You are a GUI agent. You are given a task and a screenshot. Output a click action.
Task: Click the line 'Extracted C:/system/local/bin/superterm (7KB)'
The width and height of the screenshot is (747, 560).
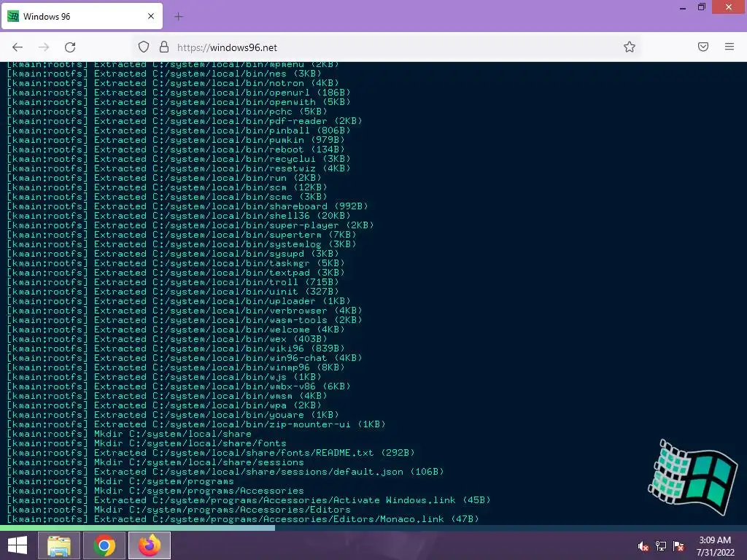225,235
